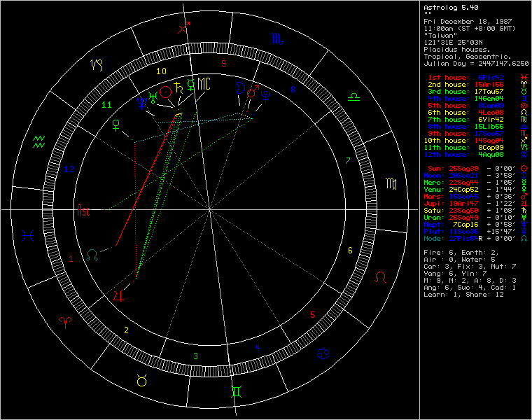Click the red Asc label on the horizon

[83, 209]
